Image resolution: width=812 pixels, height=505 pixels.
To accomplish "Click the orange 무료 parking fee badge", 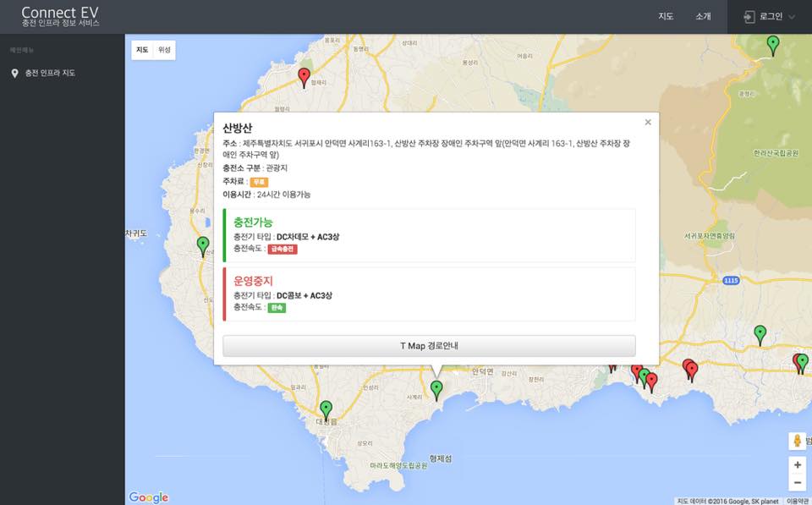I will click(259, 182).
